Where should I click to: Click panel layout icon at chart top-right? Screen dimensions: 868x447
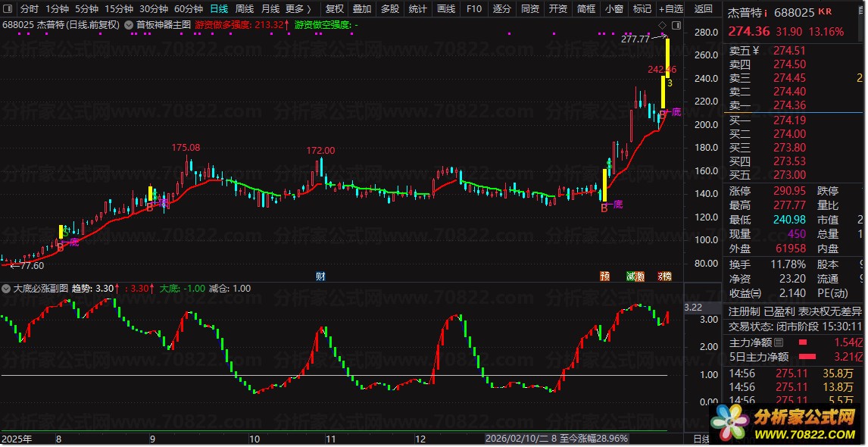click(x=676, y=25)
